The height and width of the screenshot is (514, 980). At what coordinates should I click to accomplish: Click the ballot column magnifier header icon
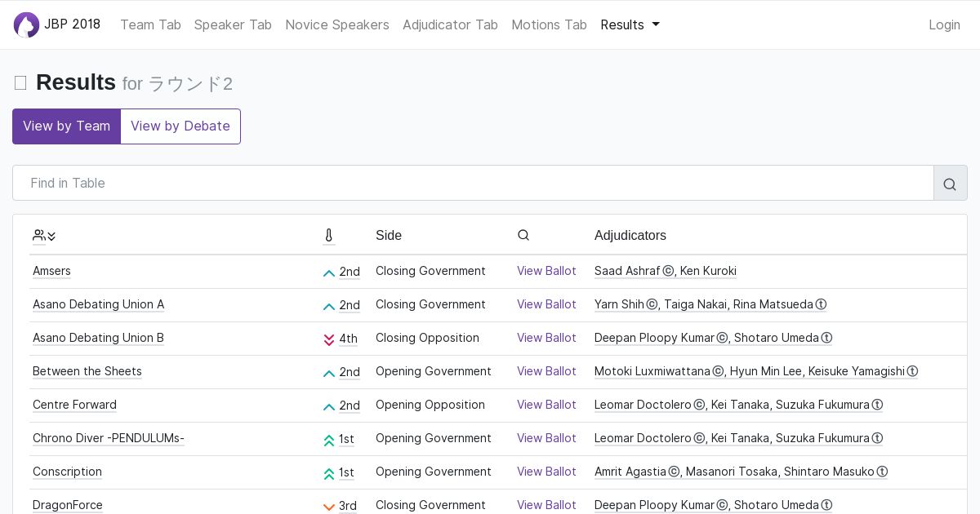[523, 236]
